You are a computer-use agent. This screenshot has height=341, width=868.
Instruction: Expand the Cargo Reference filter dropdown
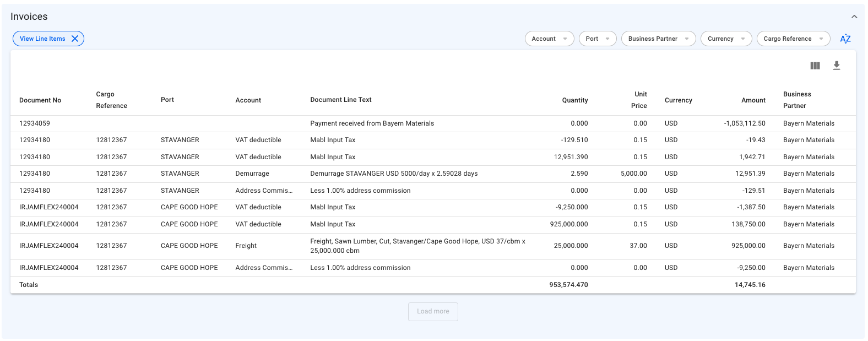tap(793, 39)
